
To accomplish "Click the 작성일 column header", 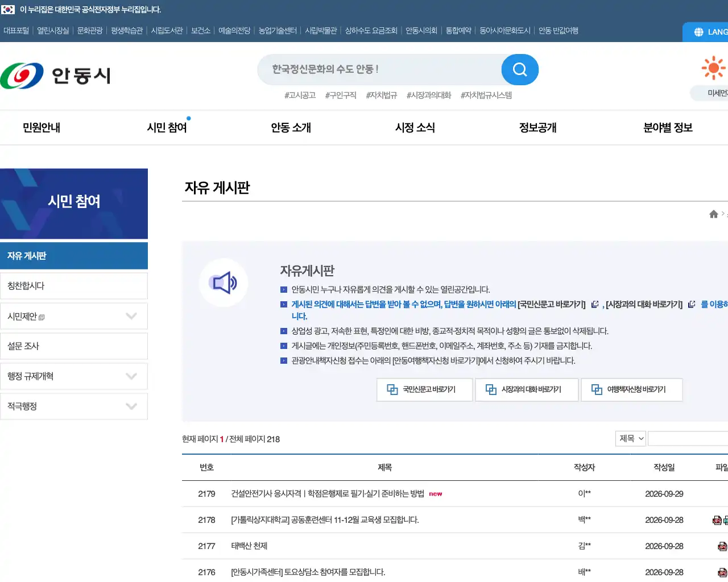I will tap(664, 467).
